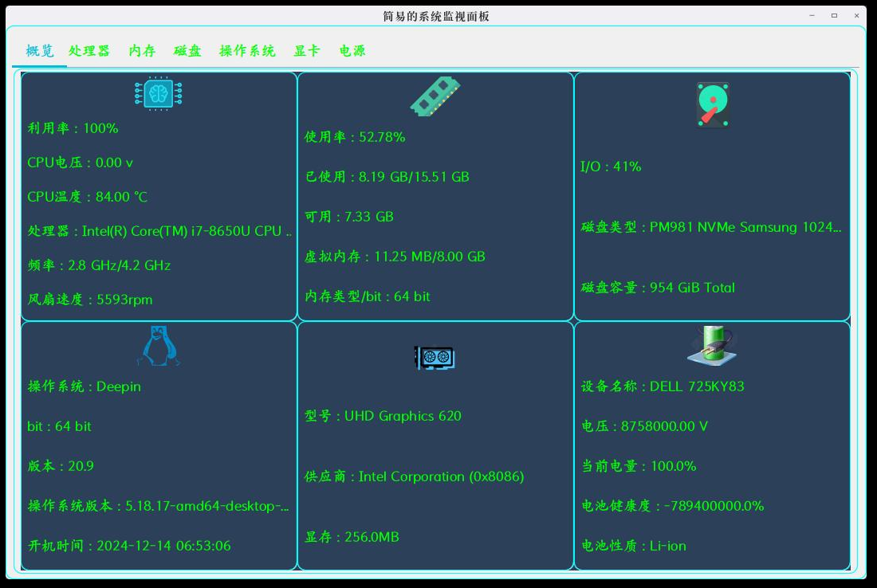Click the text 磁盘容量 : 954 GiB Total
Screen dimensions: 877x588
[x=658, y=288]
